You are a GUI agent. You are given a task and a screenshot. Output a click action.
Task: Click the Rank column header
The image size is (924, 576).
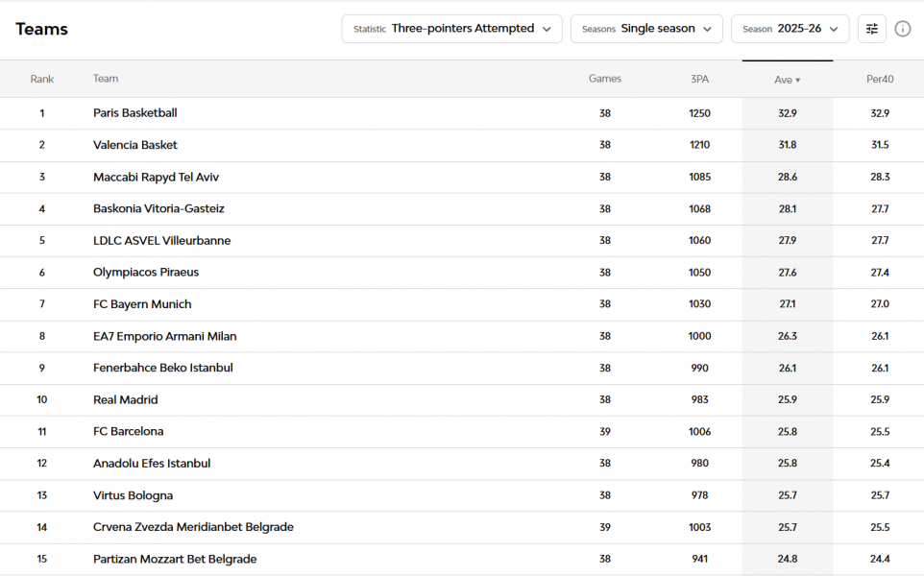[42, 80]
